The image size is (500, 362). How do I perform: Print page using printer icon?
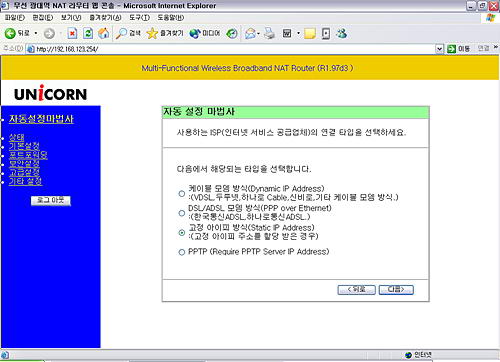[269, 33]
